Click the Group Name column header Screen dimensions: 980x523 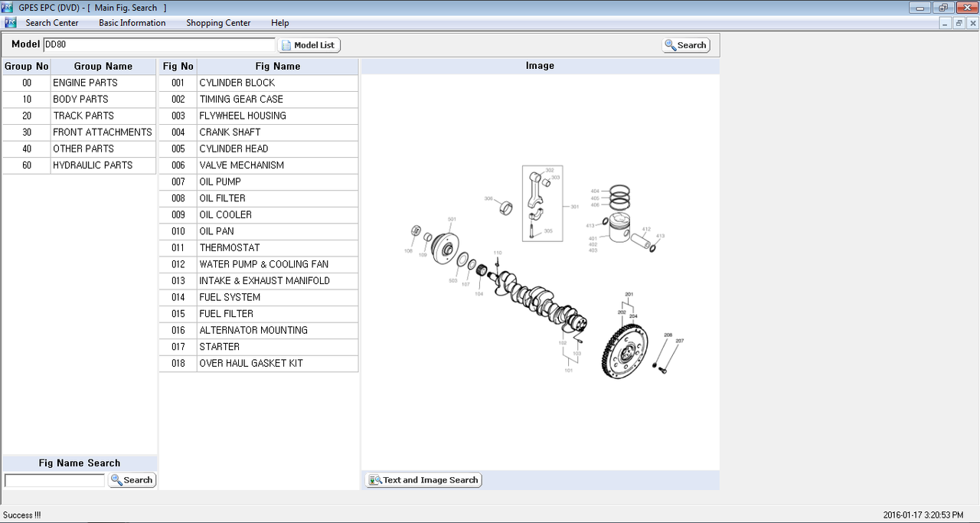(103, 67)
